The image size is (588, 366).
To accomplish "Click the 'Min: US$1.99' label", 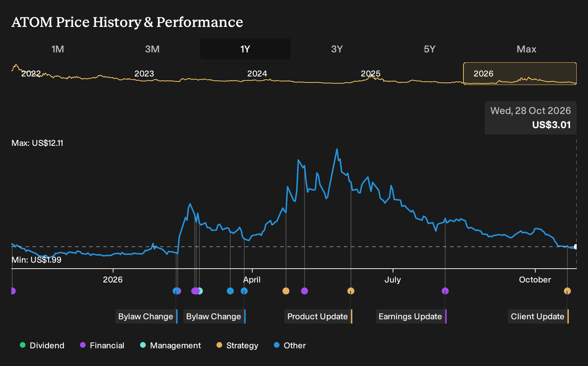I will click(x=36, y=260).
